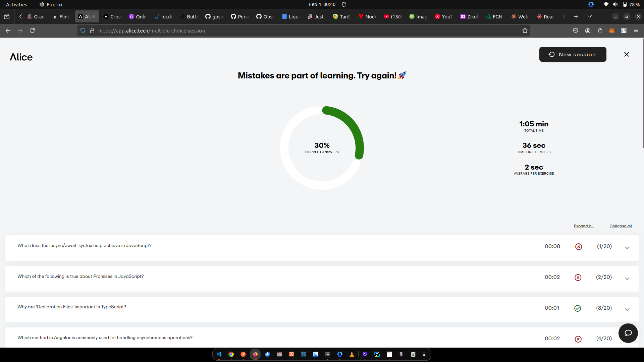Click the Alice logo
Image resolution: width=644 pixels, height=362 pixels.
point(21,57)
